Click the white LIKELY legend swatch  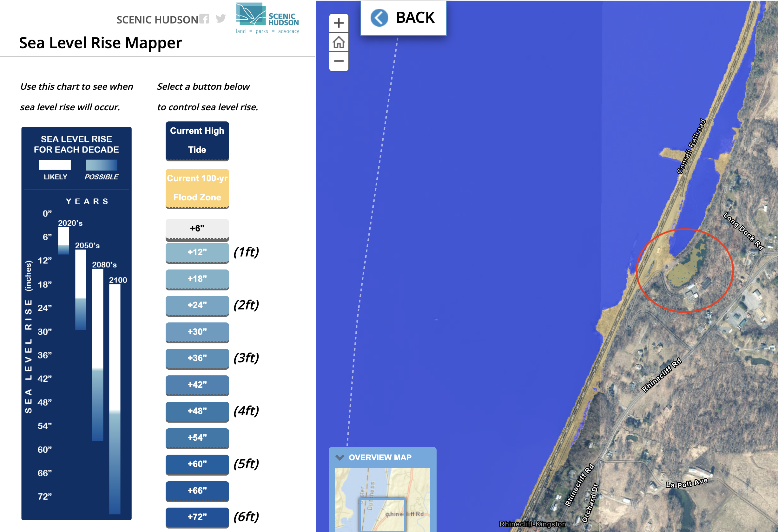55,165
